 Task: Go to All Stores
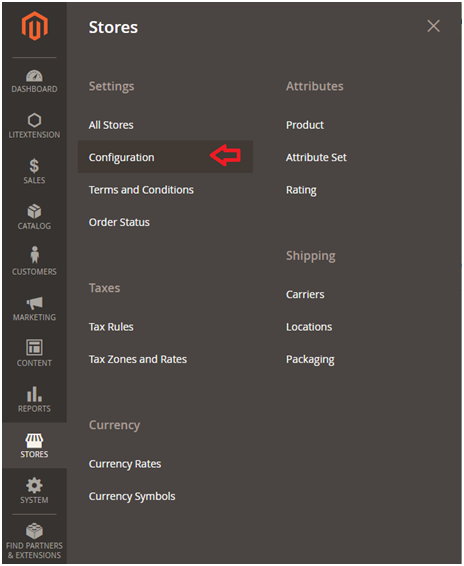tap(111, 125)
